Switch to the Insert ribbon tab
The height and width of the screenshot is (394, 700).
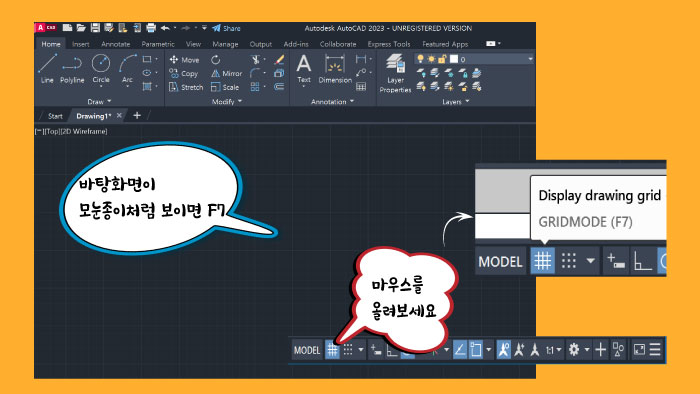click(x=80, y=44)
